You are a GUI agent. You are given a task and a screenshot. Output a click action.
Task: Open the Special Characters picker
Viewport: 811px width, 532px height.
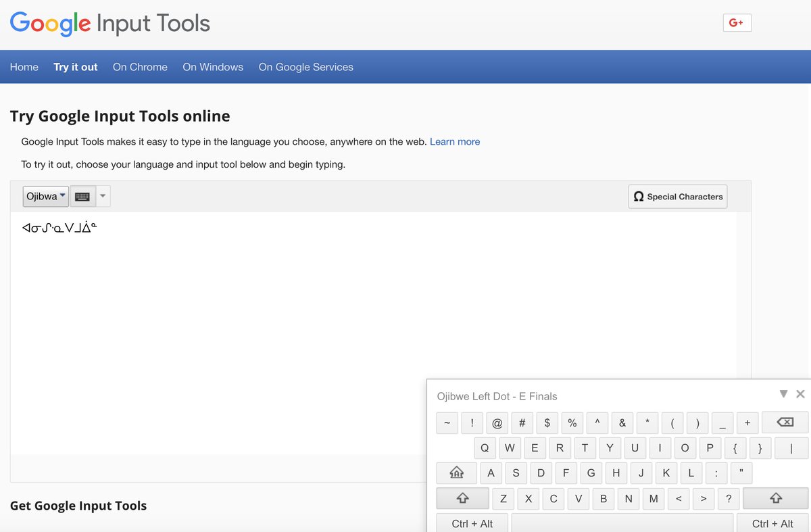pyautogui.click(x=677, y=196)
